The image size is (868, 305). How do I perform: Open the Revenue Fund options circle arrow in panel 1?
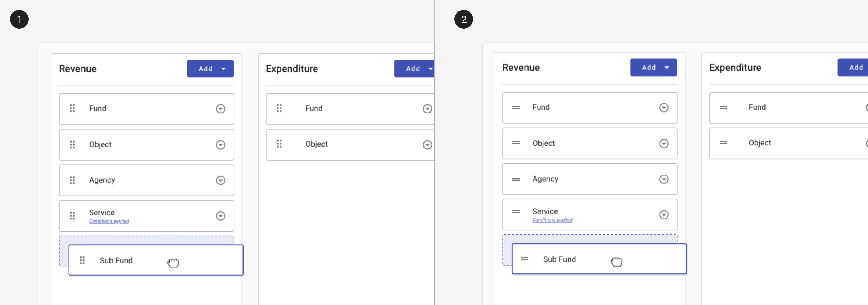point(220,109)
